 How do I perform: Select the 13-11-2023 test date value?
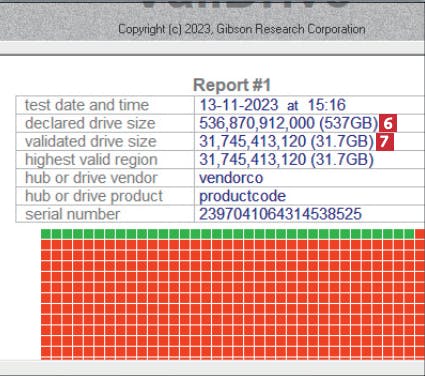pyautogui.click(x=239, y=105)
